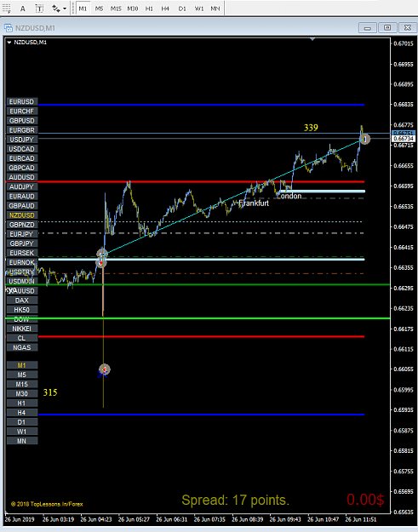Select the M30 button on chart panel

coord(22,393)
